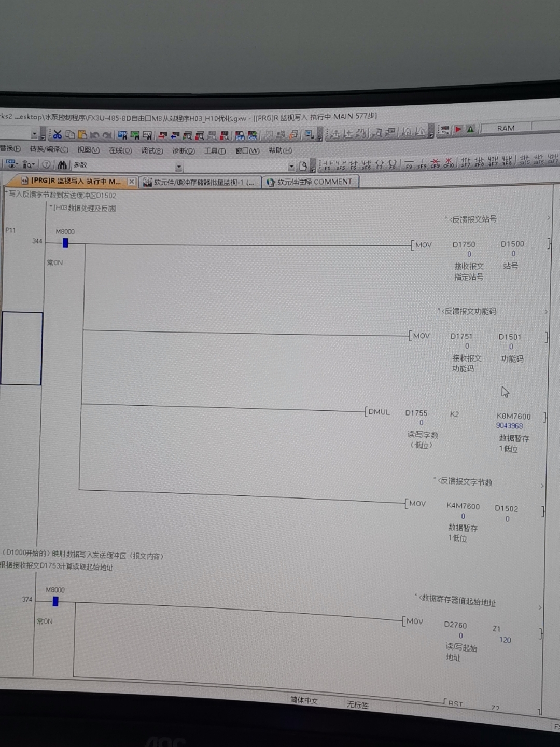This screenshot has width=560, height=747.
Task: Delete horizontal line with cF9 icon
Action: click(435, 162)
